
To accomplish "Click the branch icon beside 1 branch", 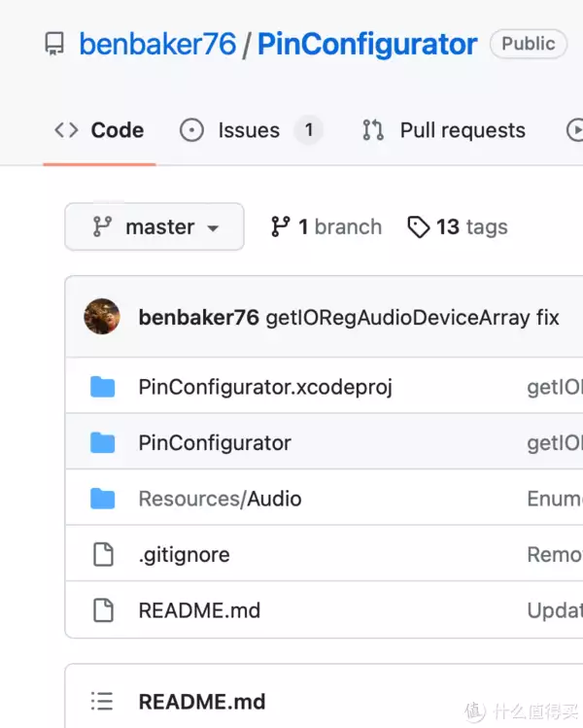I will click(281, 226).
